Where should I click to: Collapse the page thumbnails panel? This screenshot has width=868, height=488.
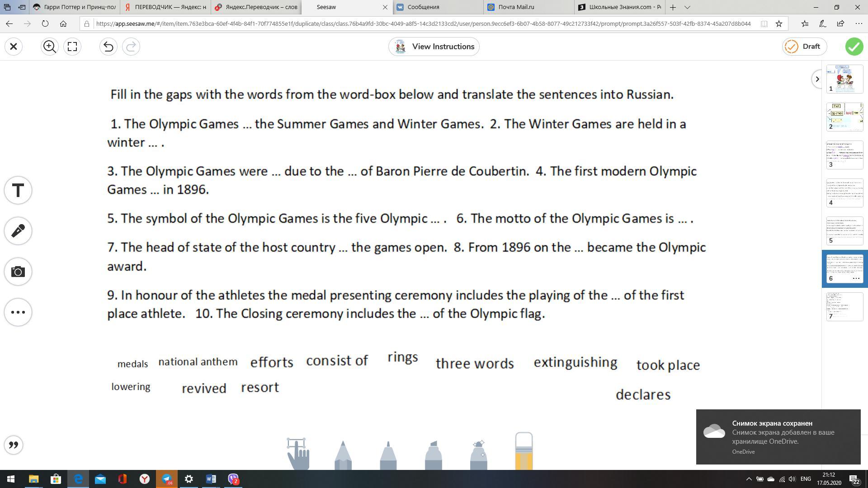(817, 79)
